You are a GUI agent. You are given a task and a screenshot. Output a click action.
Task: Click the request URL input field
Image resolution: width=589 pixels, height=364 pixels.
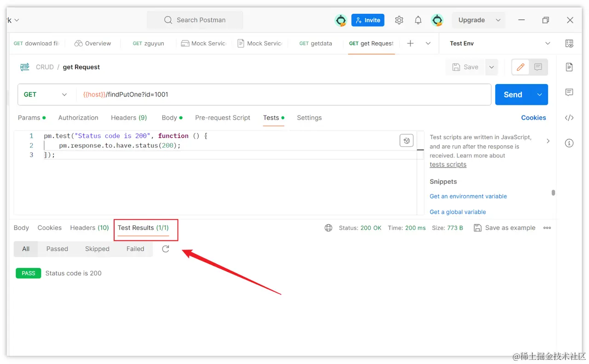283,95
